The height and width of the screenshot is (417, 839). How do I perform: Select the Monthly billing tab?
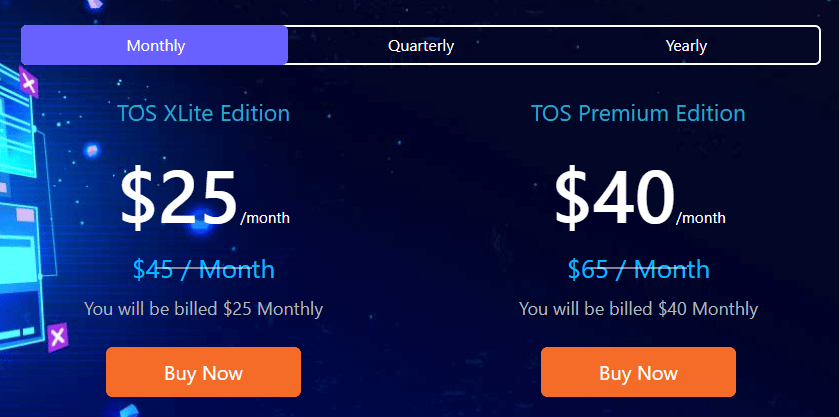tap(155, 45)
